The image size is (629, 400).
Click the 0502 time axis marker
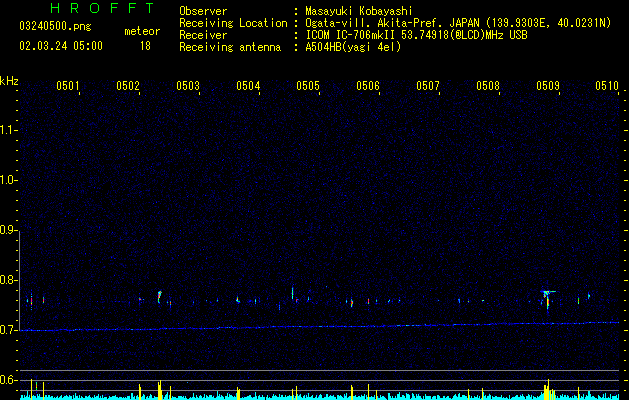pyautogui.click(x=128, y=86)
